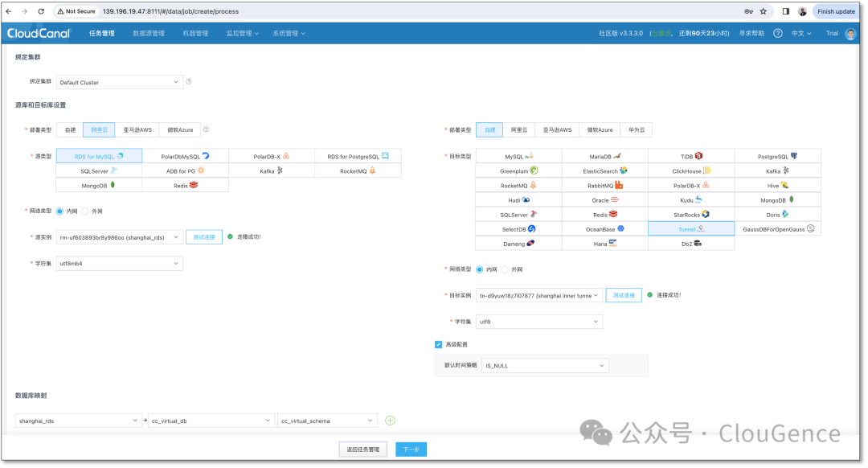Choose PolarDbMySQL as source type
This screenshot has width=868, height=468.
(186, 156)
